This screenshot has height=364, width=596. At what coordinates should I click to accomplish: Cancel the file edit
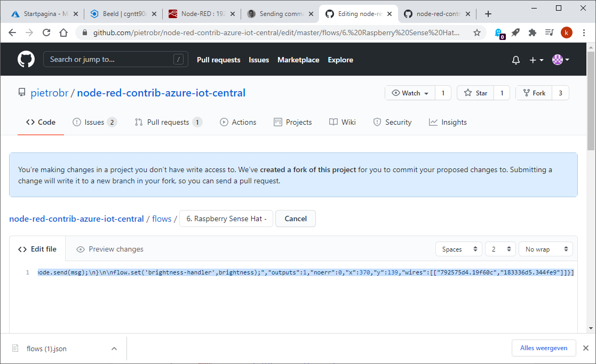[296, 219]
